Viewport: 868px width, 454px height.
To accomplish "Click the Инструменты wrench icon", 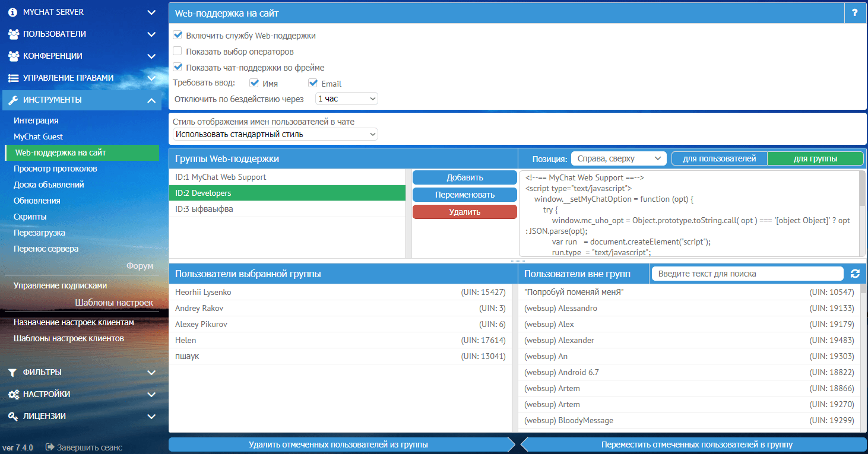I will [13, 100].
